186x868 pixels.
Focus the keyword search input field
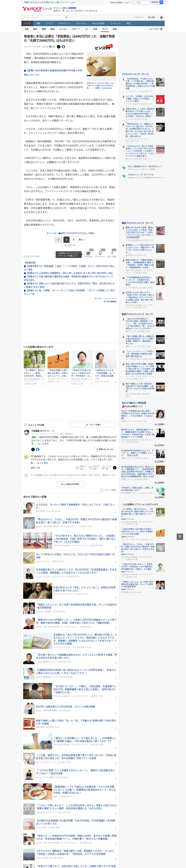(x=43, y=17)
